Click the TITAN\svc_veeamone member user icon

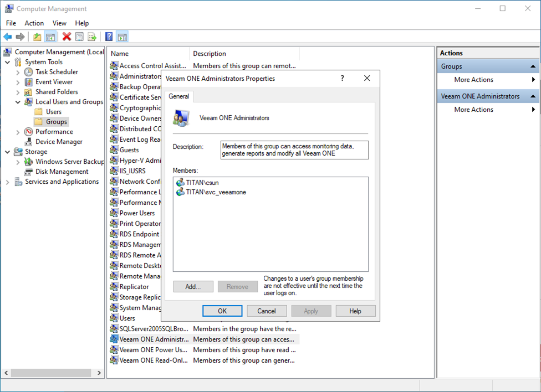tap(180, 192)
